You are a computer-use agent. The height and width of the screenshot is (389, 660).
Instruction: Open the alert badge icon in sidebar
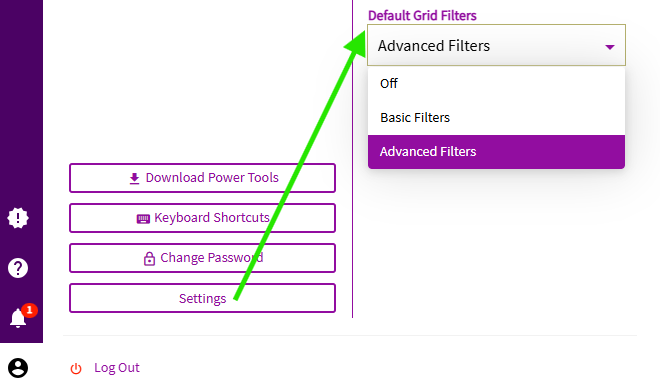(x=18, y=218)
